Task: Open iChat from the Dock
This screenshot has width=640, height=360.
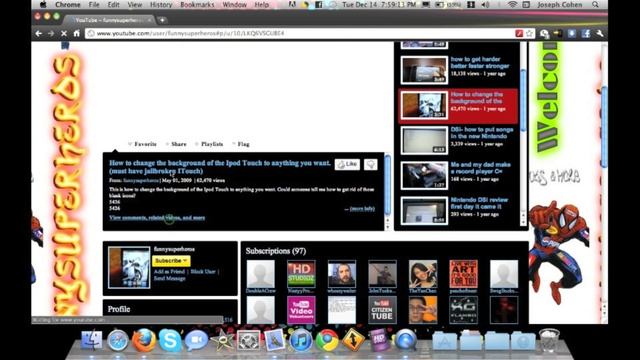Action: 196,340
